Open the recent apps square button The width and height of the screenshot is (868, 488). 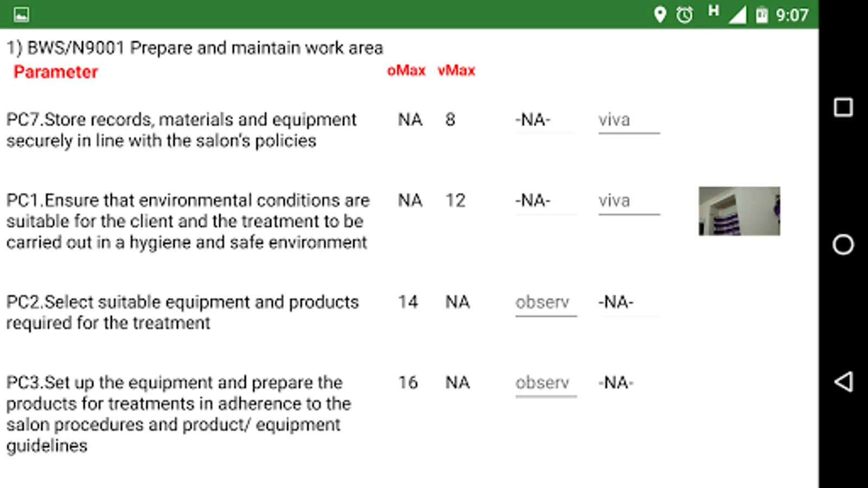pos(843,107)
